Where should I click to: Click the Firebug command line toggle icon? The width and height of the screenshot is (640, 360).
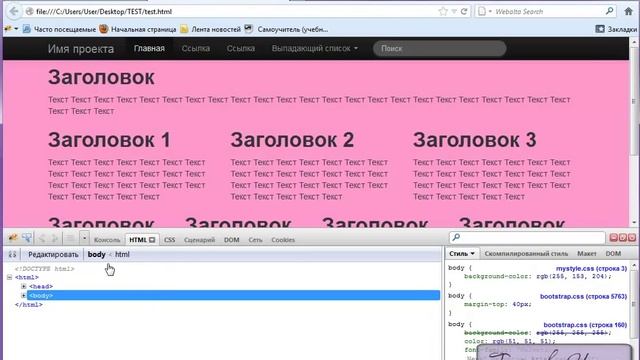point(70,238)
